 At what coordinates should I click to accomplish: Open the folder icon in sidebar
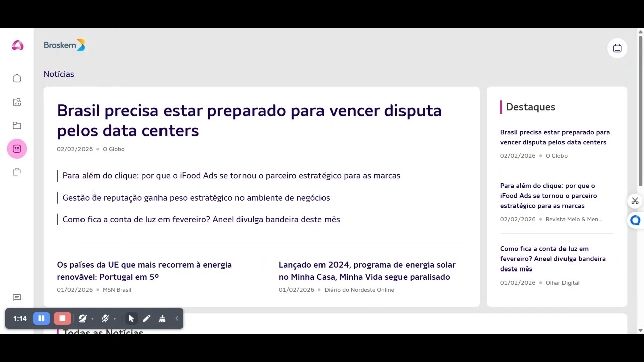click(17, 125)
